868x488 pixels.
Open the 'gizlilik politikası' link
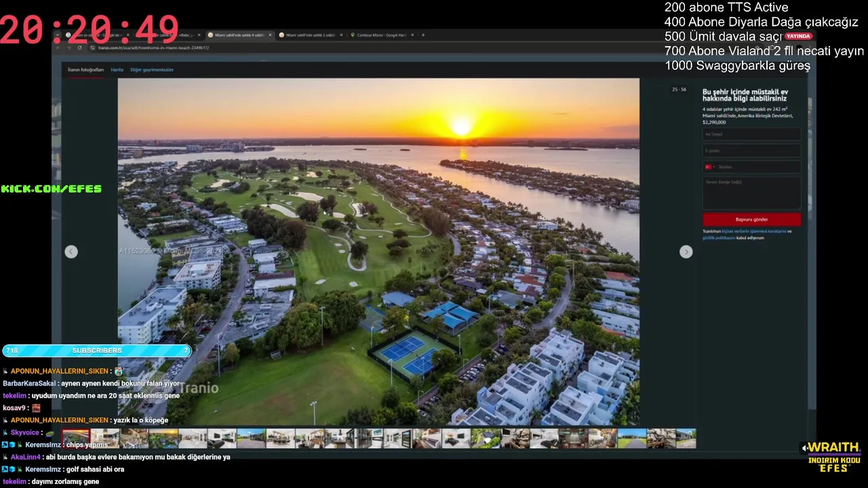pos(718,238)
